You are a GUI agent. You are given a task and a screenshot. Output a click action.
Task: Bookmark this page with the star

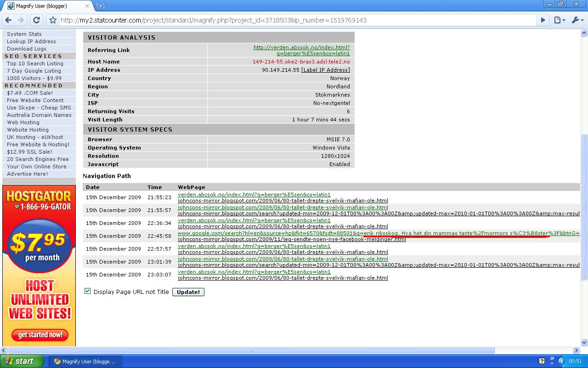tap(53, 20)
